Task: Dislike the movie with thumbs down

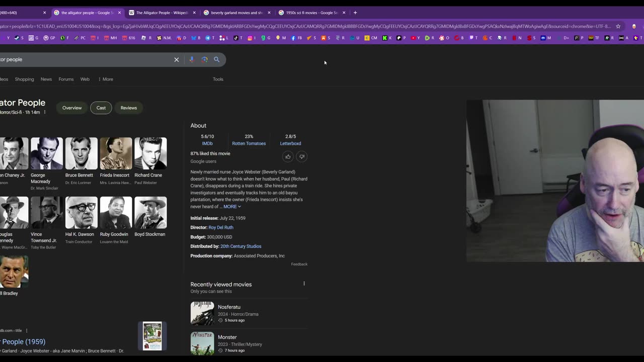Action: pos(301,156)
